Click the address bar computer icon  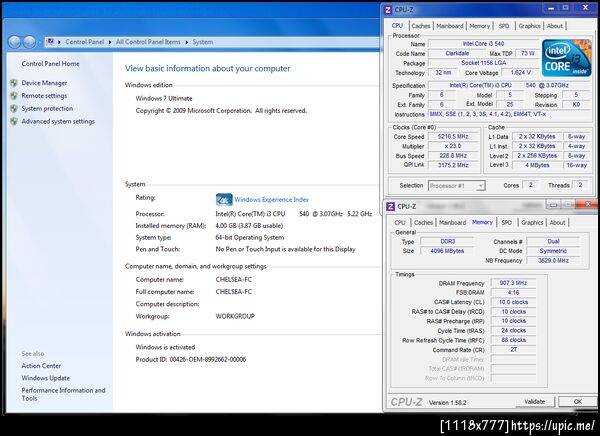coord(50,42)
